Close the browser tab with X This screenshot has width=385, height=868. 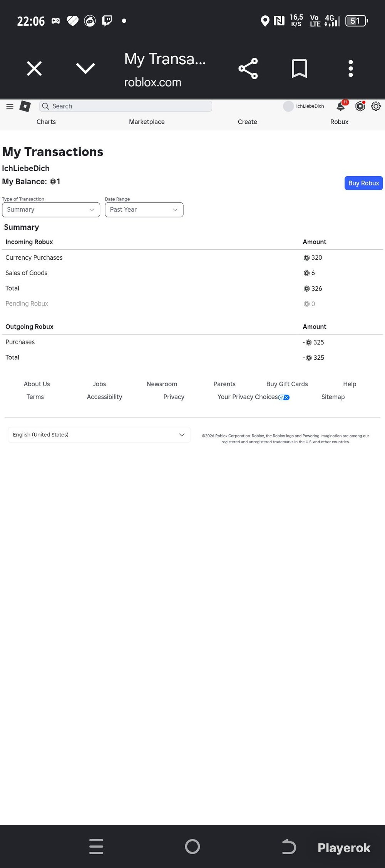point(34,68)
